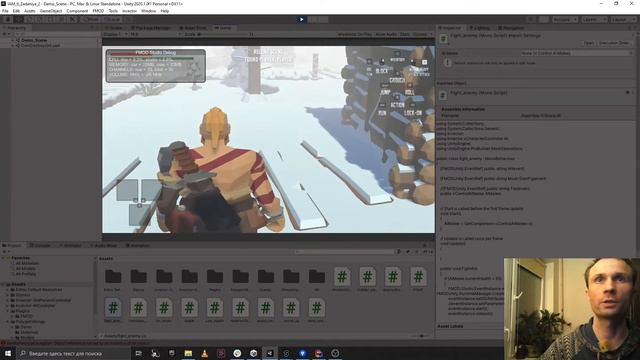The height and width of the screenshot is (360, 640).
Task: Select the combined Transform tool
Action: tap(62, 19)
